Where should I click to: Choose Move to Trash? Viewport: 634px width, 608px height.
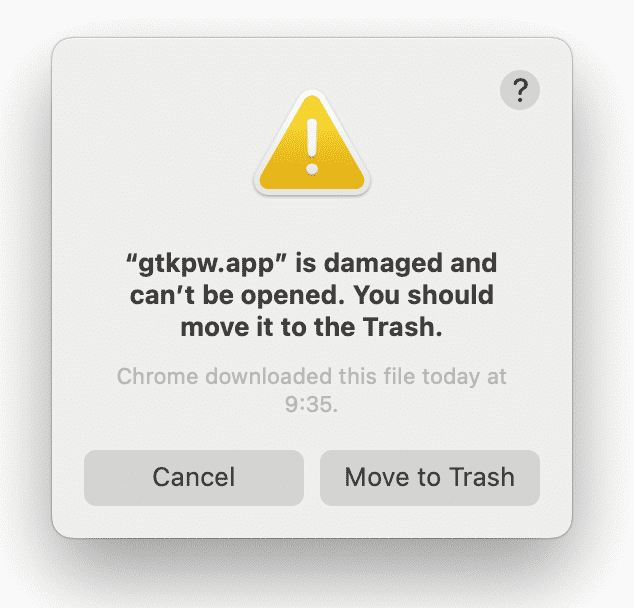(430, 477)
